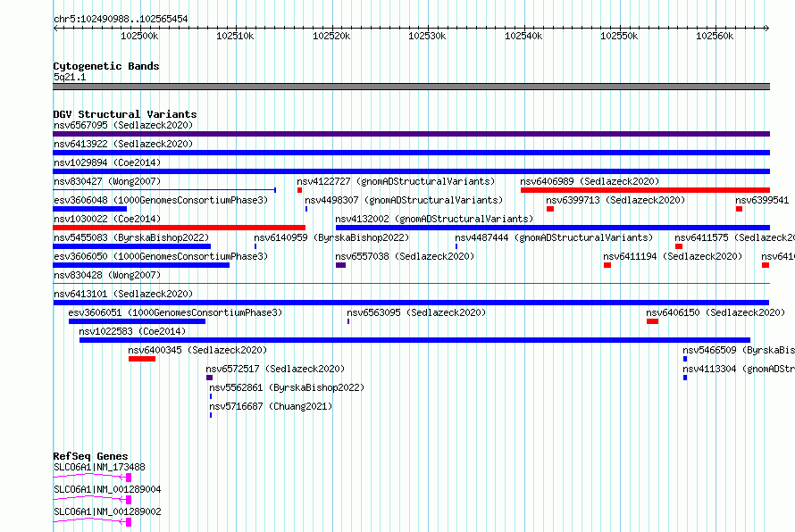Click the chr5:102490988..102565454 coordinate text
The image size is (795, 532).
pos(121,19)
